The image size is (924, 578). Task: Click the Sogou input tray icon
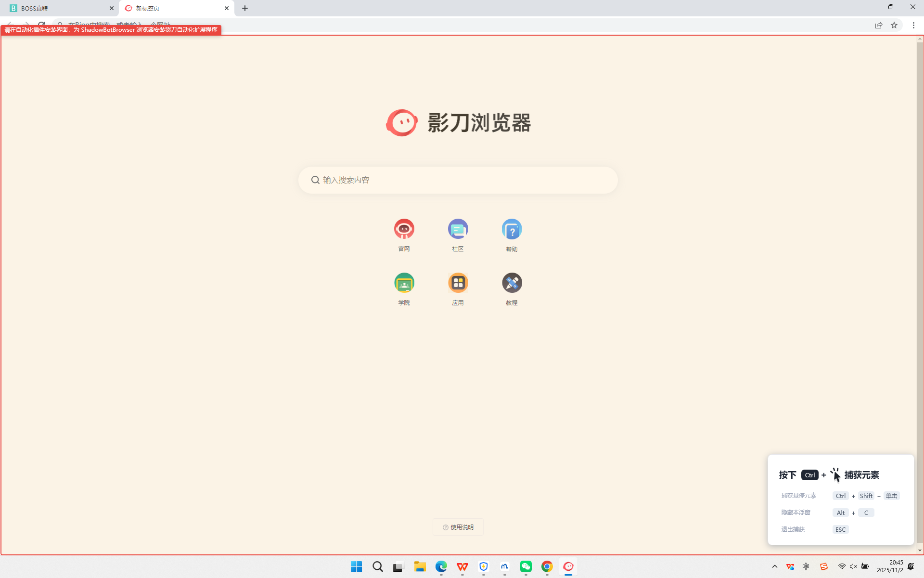pos(824,566)
